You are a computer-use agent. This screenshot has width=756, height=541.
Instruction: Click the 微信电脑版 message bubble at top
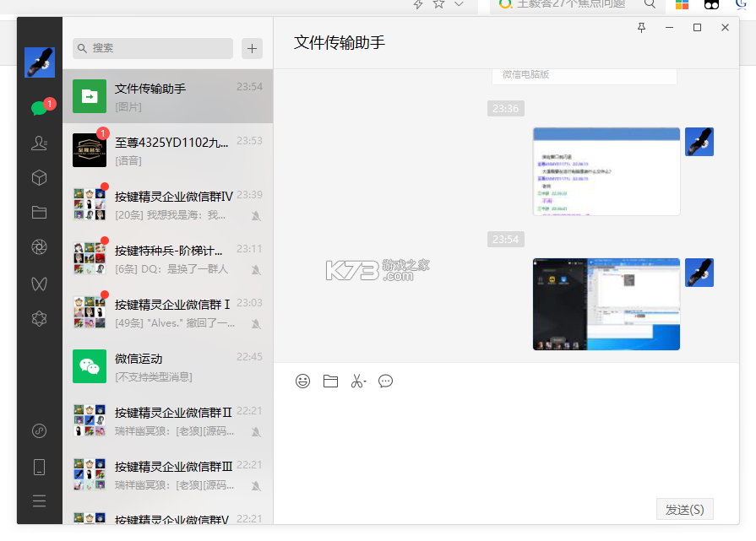[x=585, y=77]
